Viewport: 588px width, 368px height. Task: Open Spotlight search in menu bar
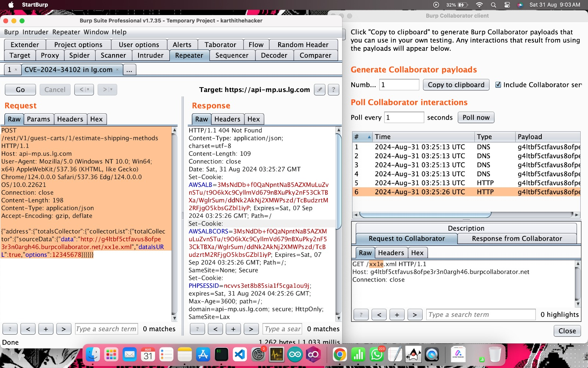493,5
